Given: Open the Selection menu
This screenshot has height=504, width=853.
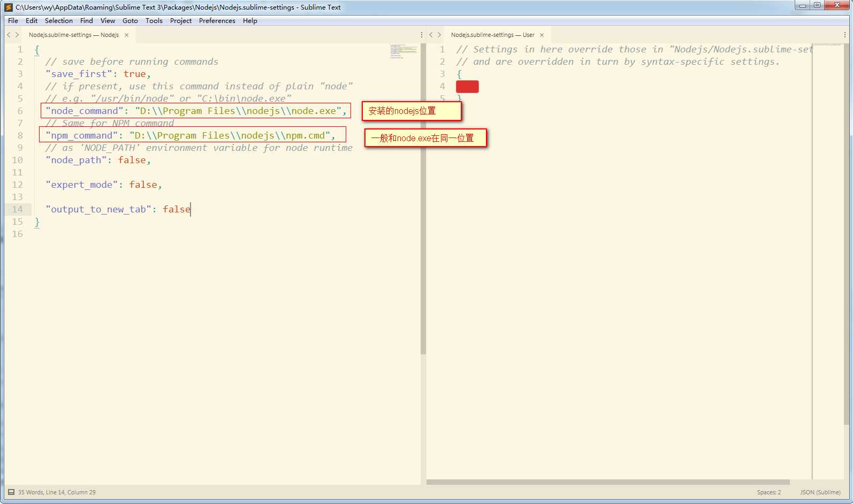Looking at the screenshot, I should point(58,20).
